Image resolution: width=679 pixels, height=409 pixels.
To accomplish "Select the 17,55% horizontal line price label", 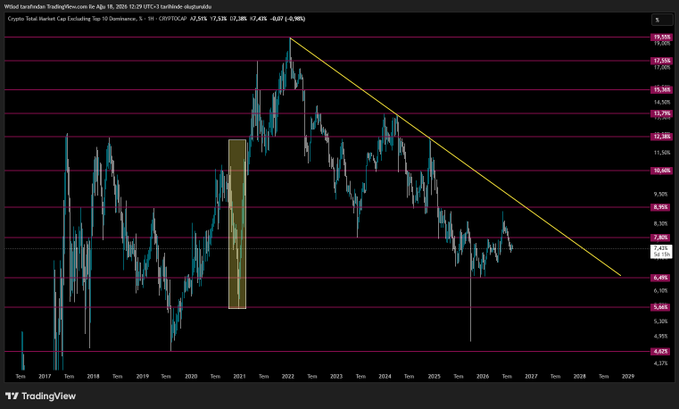I will click(662, 61).
